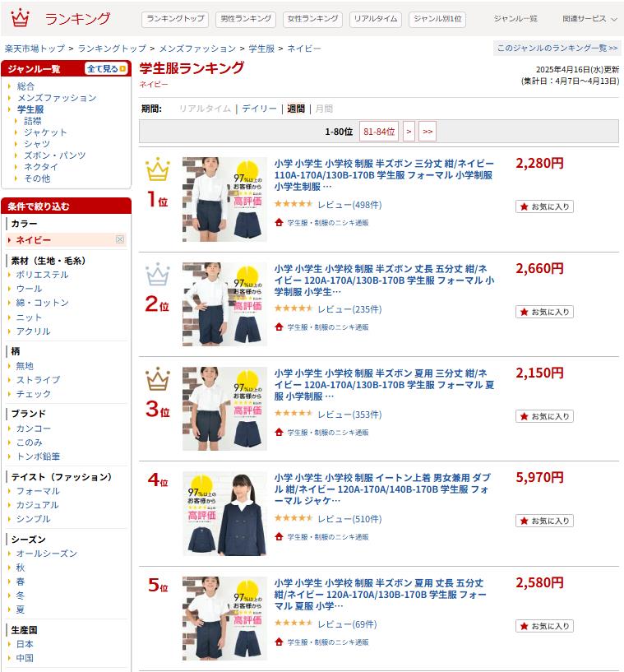Add rank 1 item to お気に入り

[544, 206]
